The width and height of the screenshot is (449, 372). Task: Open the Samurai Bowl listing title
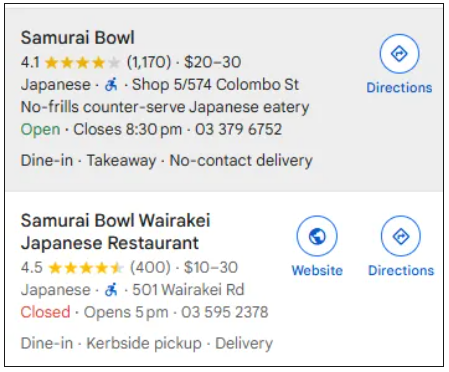pyautogui.click(x=78, y=37)
